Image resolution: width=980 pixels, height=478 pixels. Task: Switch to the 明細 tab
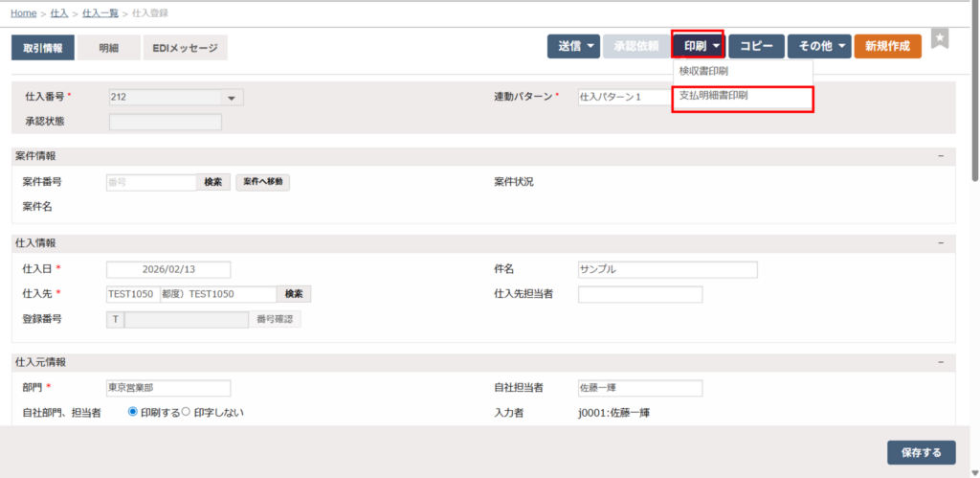[x=108, y=48]
